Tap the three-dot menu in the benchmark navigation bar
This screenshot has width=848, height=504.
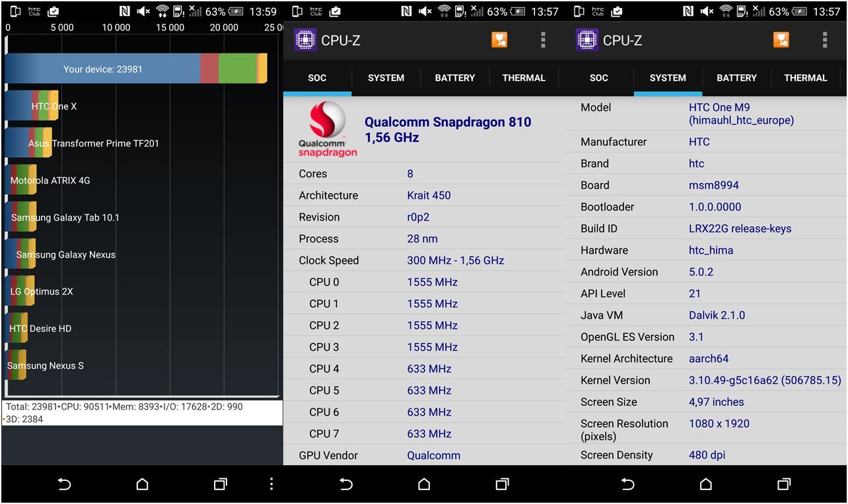pyautogui.click(x=271, y=484)
